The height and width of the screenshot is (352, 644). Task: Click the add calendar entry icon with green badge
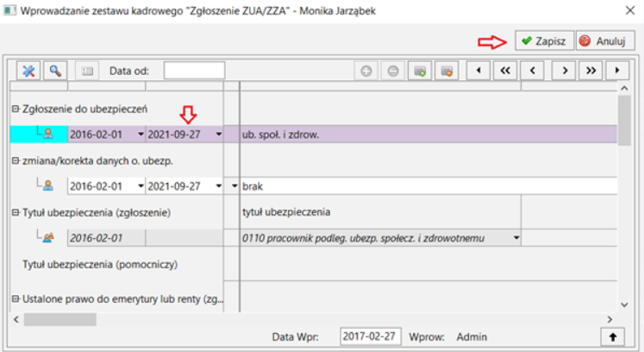click(420, 71)
